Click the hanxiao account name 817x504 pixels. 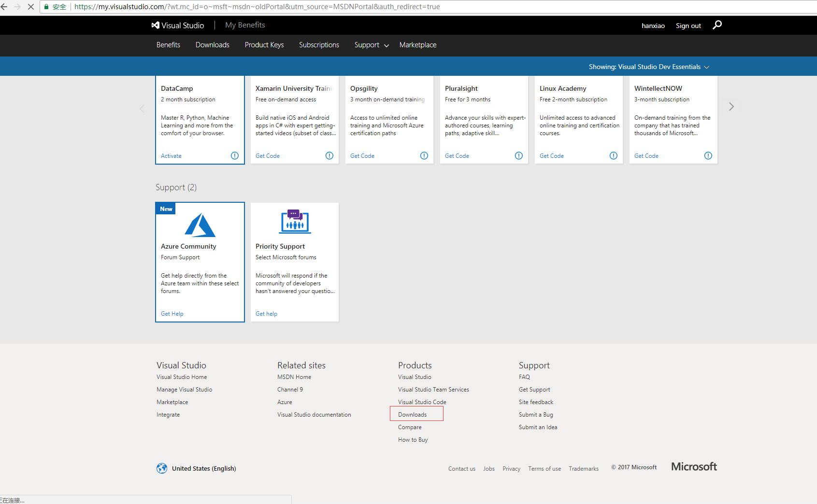(653, 26)
